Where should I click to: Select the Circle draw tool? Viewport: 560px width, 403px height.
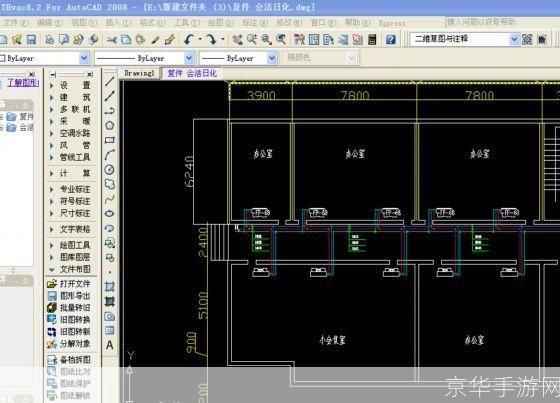coord(110,170)
